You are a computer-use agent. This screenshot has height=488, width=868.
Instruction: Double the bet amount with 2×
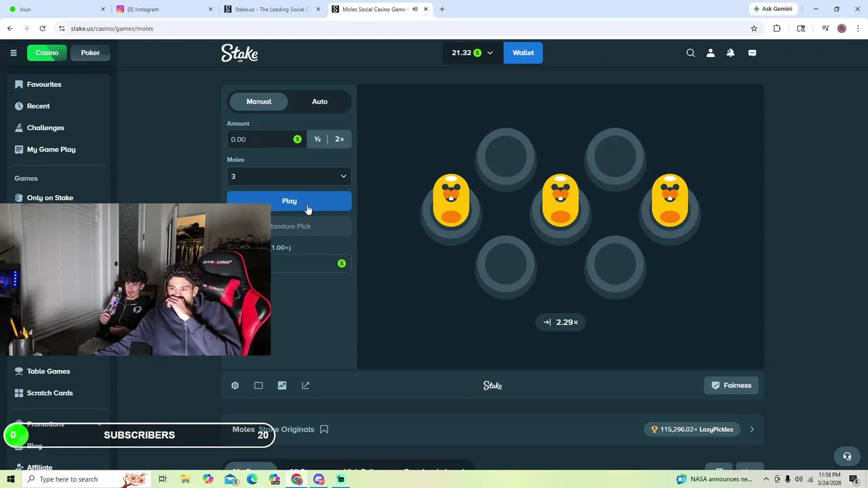[x=339, y=139]
